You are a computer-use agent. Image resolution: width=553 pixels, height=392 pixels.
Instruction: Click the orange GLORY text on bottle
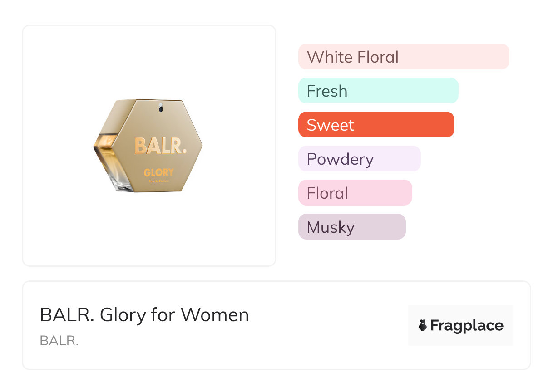[158, 172]
